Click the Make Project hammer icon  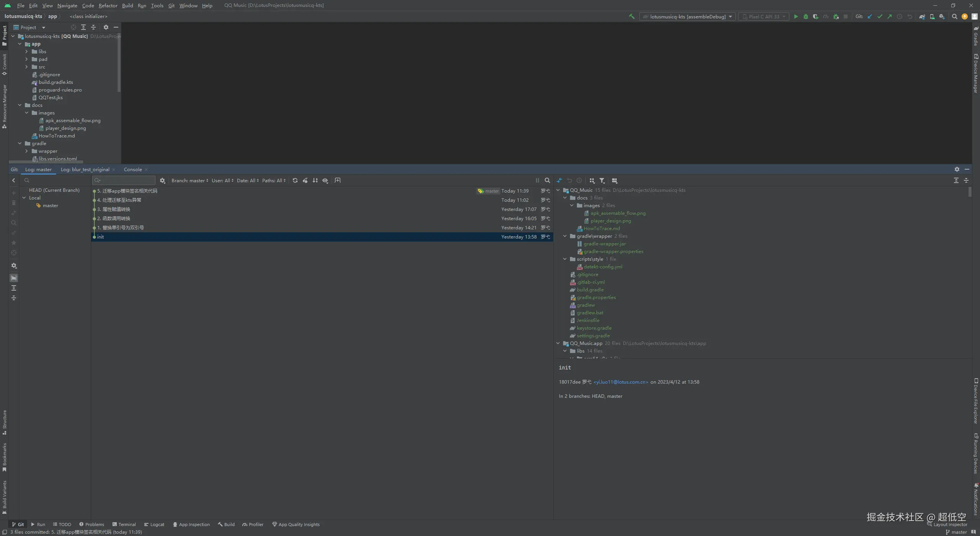[632, 16]
